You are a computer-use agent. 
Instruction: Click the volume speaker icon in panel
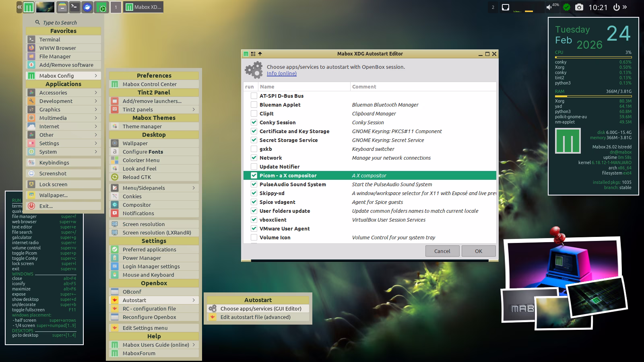tap(549, 7)
